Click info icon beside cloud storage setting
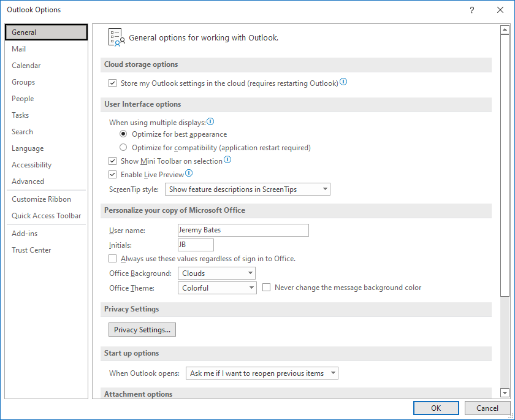The image size is (515, 420). (x=343, y=82)
